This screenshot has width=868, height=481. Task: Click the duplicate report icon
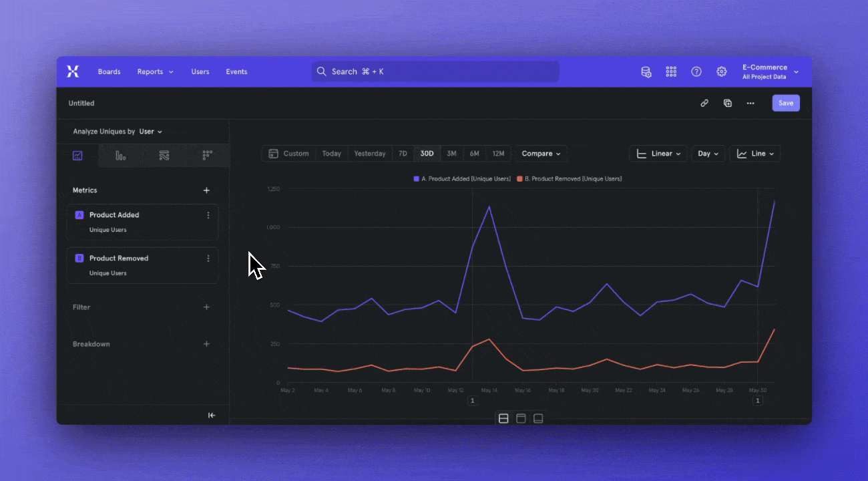coord(728,103)
